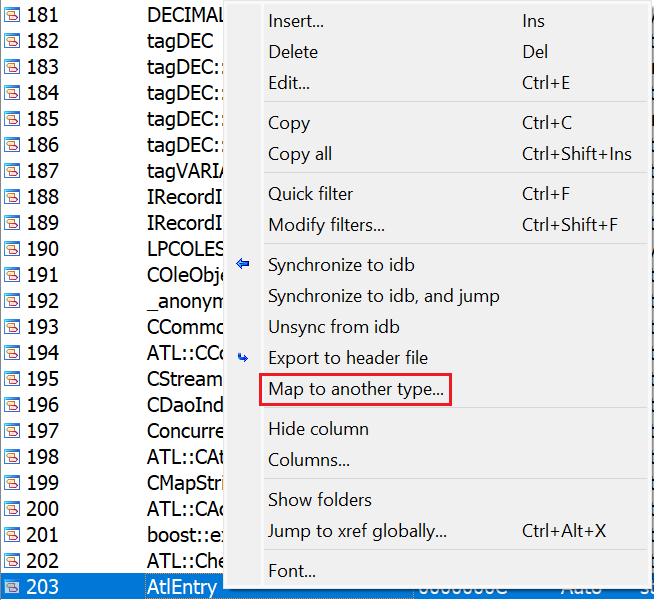Click Unsync from idb
The width and height of the screenshot is (654, 600).
coord(334,327)
